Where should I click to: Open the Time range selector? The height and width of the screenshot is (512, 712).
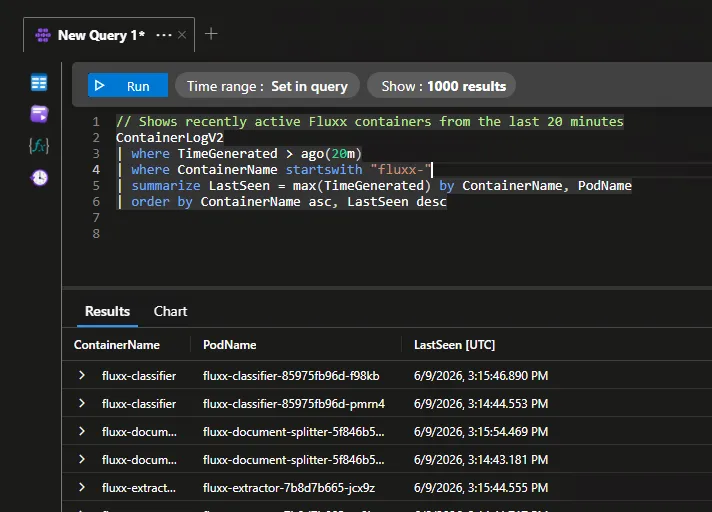click(267, 86)
